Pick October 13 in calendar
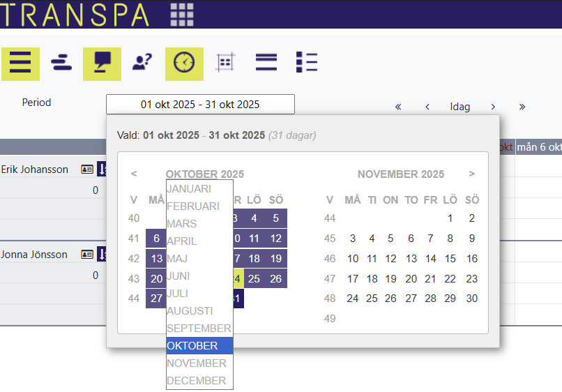The image size is (562, 392). tap(156, 259)
